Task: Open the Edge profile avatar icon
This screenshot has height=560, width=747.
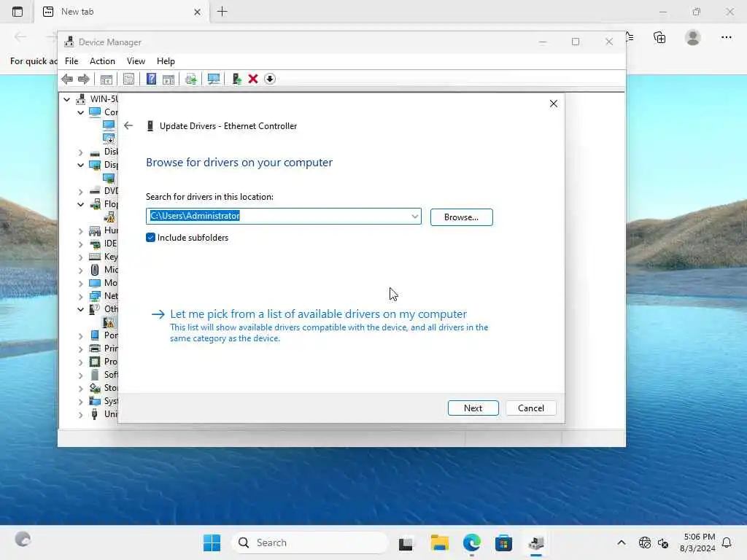Action: click(x=693, y=37)
